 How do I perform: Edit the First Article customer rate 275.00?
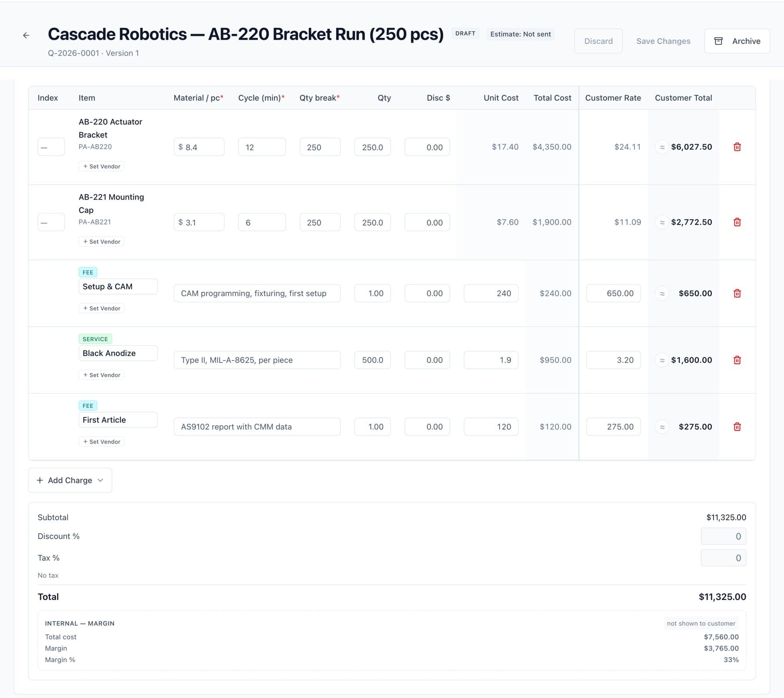pyautogui.click(x=613, y=427)
